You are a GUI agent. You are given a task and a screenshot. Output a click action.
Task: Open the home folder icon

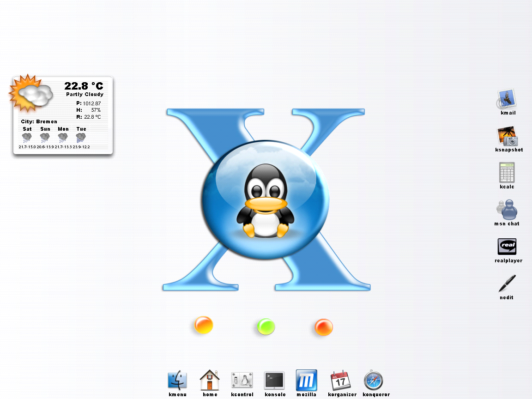pos(210,380)
